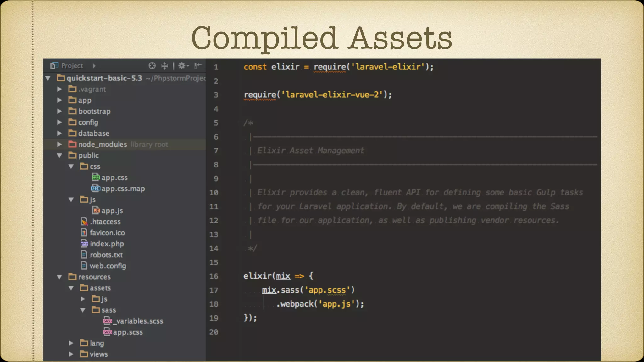The width and height of the screenshot is (644, 362).
Task: Click the lang folder icon
Action: 84,343
